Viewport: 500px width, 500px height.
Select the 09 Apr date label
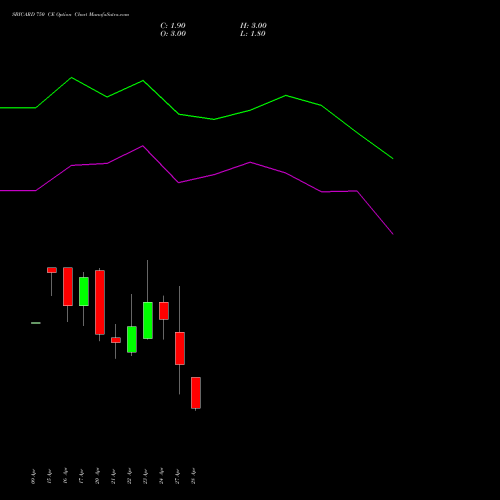(x=33, y=476)
